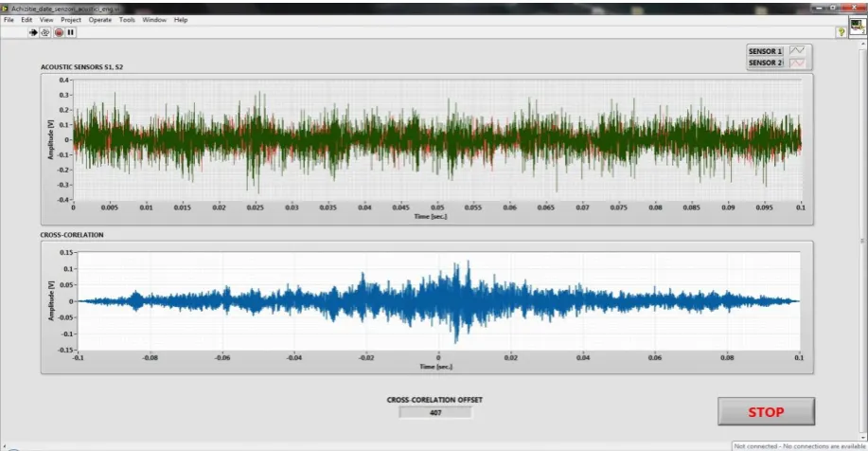Open the Operate menu
Image resolution: width=868 pixels, height=451 pixels.
click(x=100, y=20)
